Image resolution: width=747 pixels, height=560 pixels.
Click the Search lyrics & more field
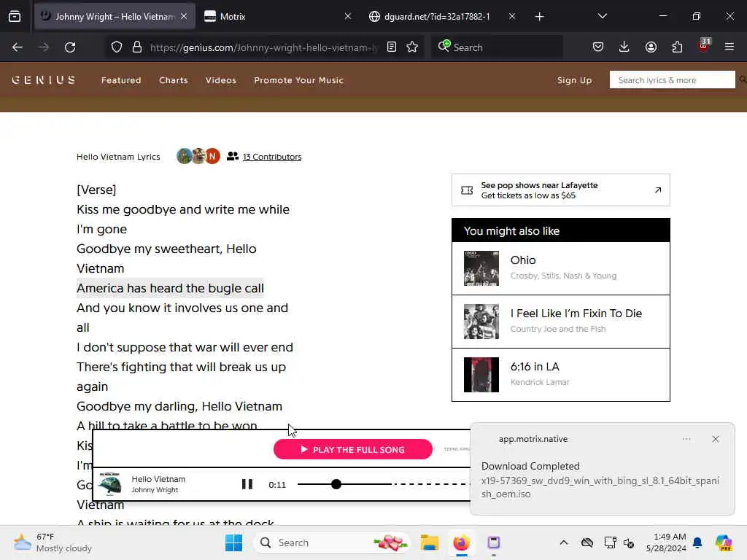coord(672,80)
